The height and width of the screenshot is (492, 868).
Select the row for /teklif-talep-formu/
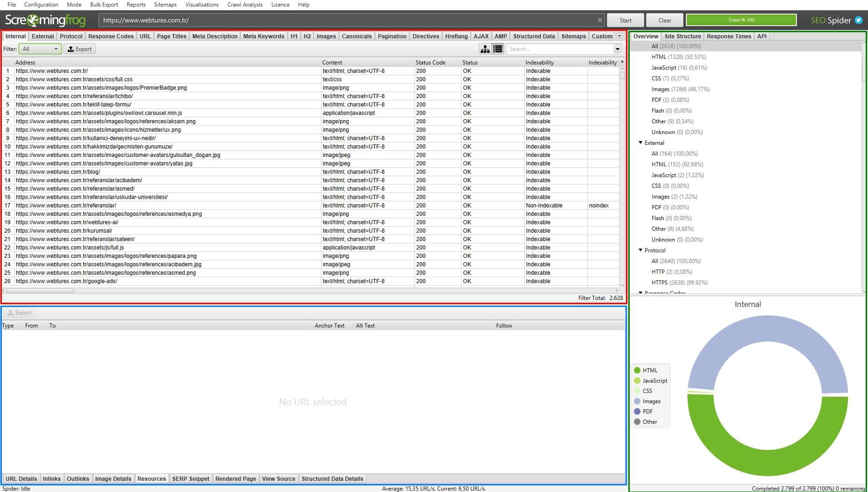pos(311,105)
